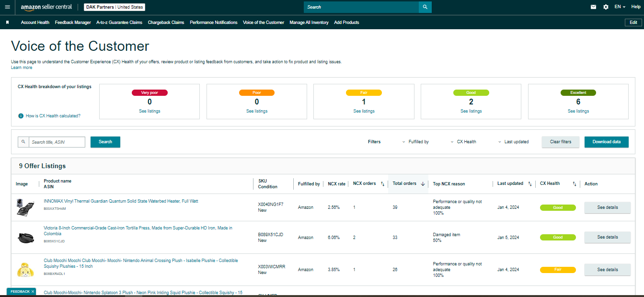Click the bookmark flag icon

pos(7,23)
